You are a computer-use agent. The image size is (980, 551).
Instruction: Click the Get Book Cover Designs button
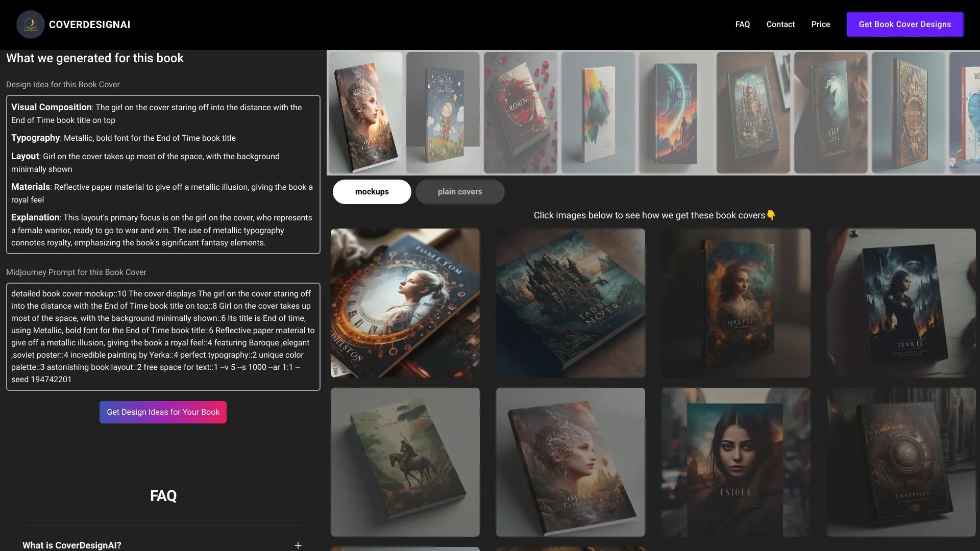tap(904, 24)
